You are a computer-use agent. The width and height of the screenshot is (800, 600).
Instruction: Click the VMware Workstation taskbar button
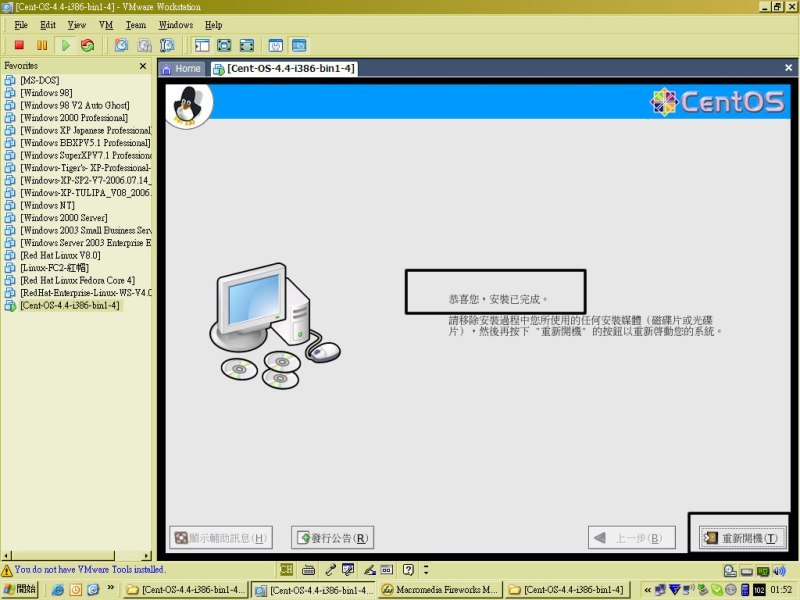pyautogui.click(x=313, y=589)
